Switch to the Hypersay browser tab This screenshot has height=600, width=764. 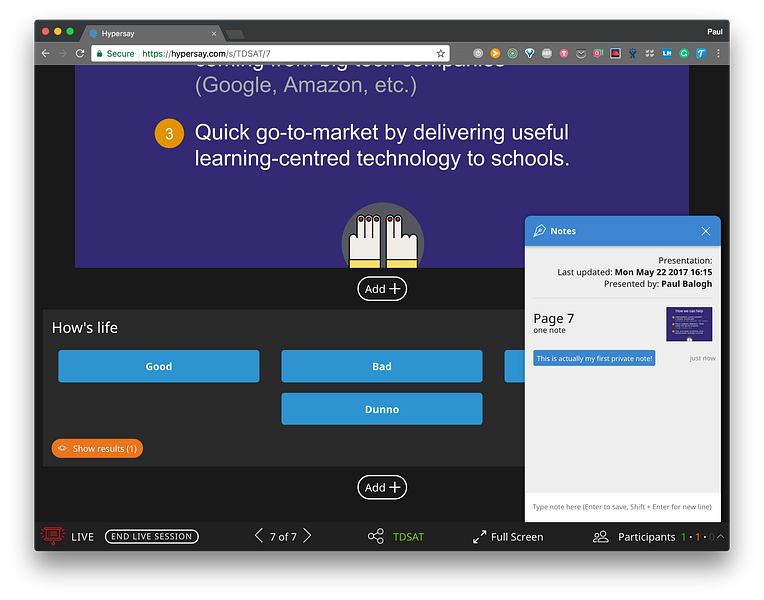tap(151, 33)
